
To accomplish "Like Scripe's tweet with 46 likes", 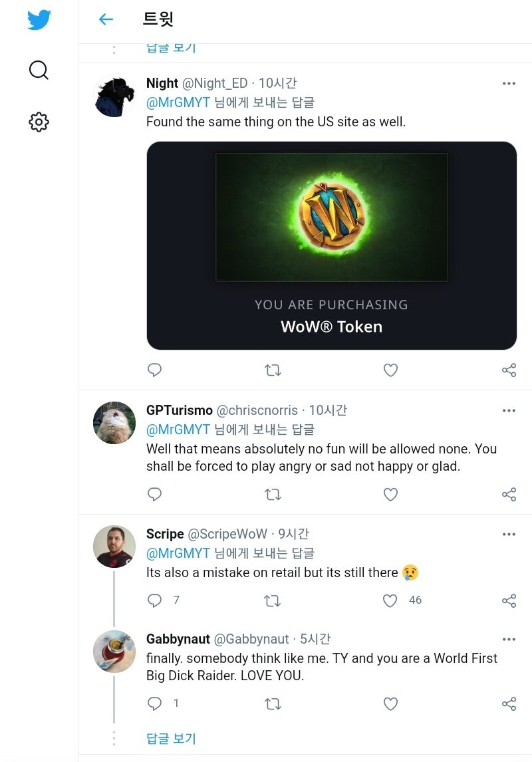I will tap(390, 600).
